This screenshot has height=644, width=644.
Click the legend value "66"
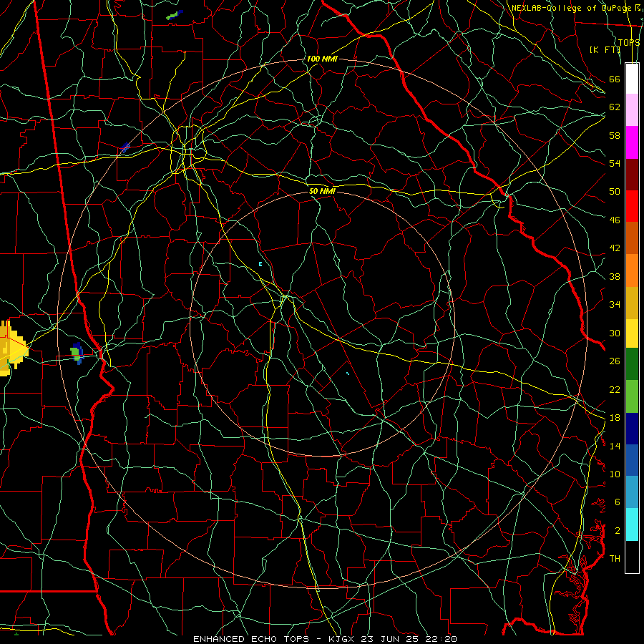click(615, 79)
